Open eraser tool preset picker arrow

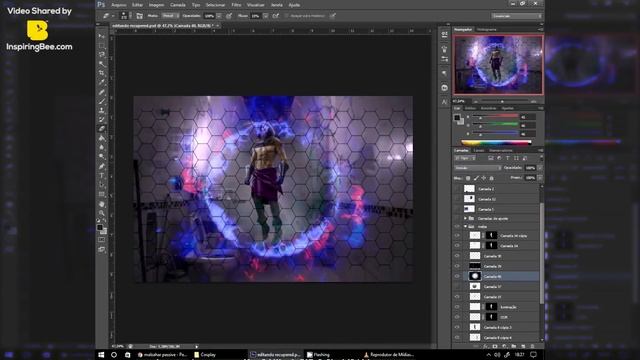113,16
